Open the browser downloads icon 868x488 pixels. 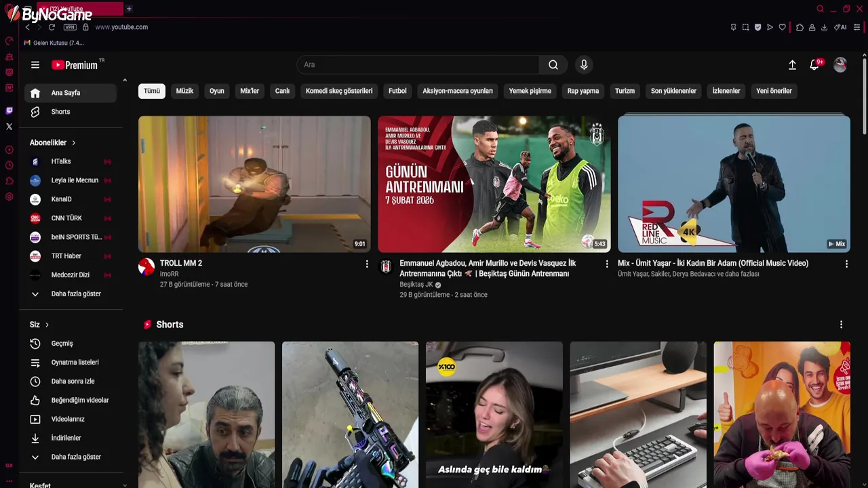pos(824,27)
